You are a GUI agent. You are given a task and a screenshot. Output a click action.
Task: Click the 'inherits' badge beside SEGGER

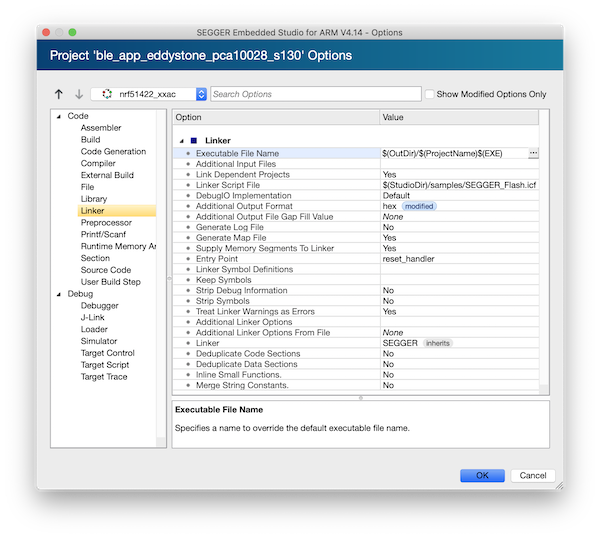(438, 343)
